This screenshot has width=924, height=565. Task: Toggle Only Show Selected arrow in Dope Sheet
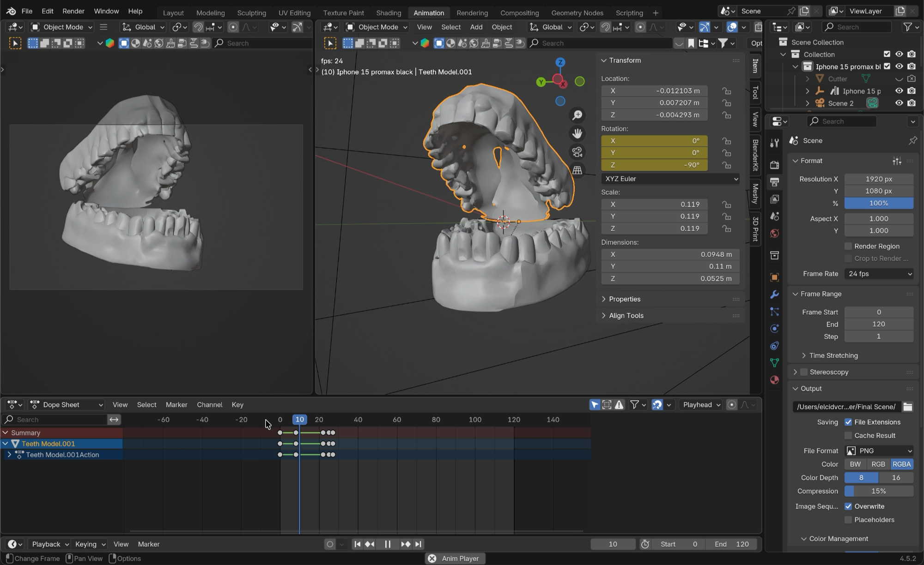coord(595,405)
